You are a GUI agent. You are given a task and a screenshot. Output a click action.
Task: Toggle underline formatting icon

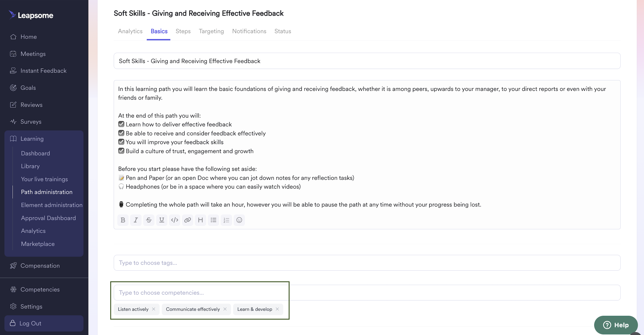(162, 220)
